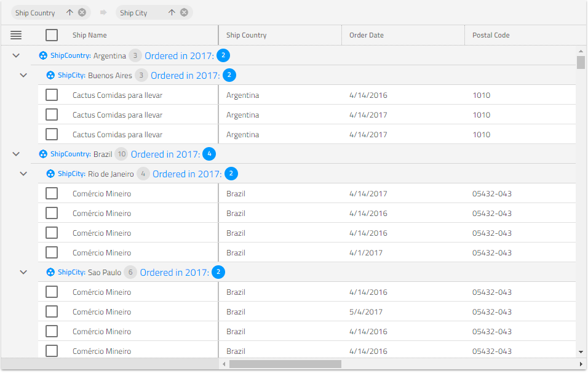Click the group icon beside ShipCountry Argentina

click(43, 56)
